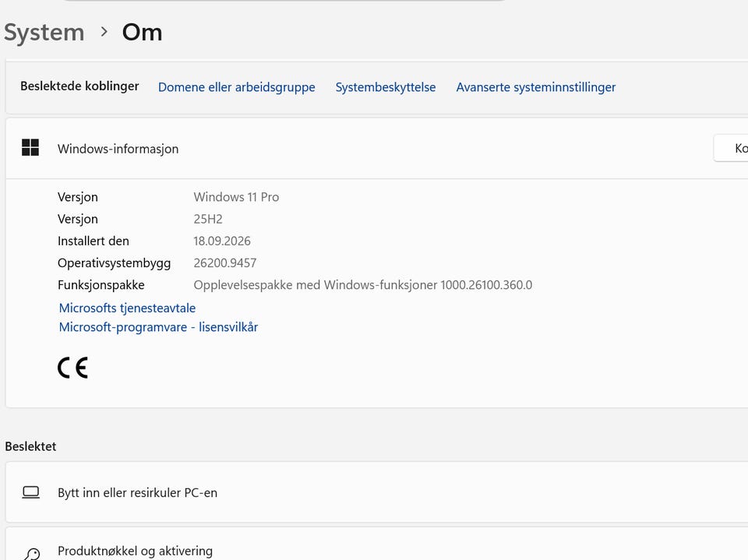Go back to System in breadcrumb
This screenshot has height=560, width=748.
point(44,33)
